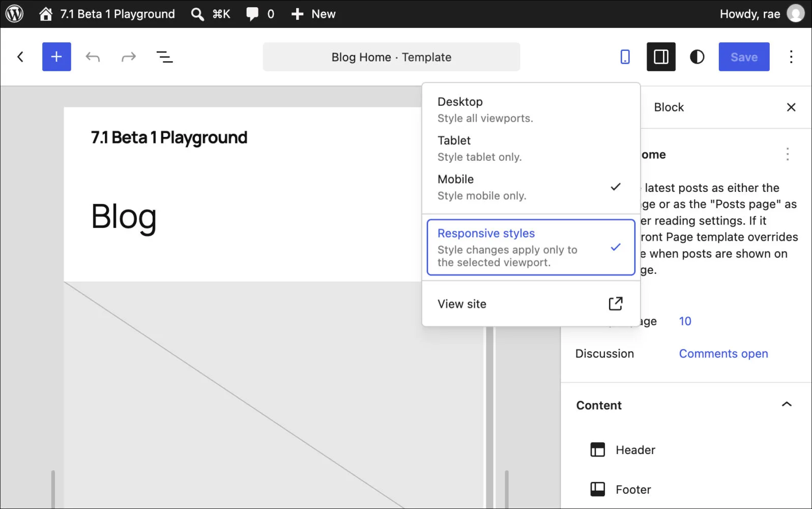Viewport: 812px width, 509px height.
Task: Grab the canvas left resize handle
Action: pyautogui.click(x=53, y=489)
